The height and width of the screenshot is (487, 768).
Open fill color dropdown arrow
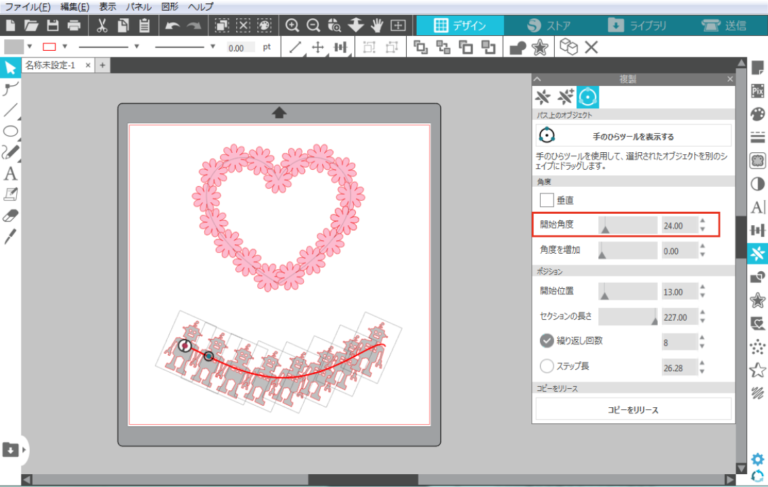tap(30, 47)
